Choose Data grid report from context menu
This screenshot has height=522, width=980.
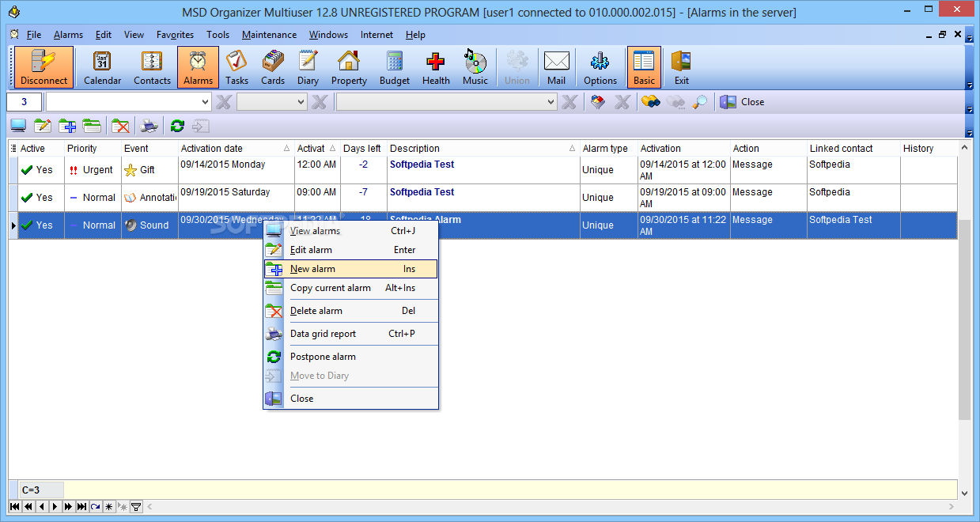coord(351,334)
